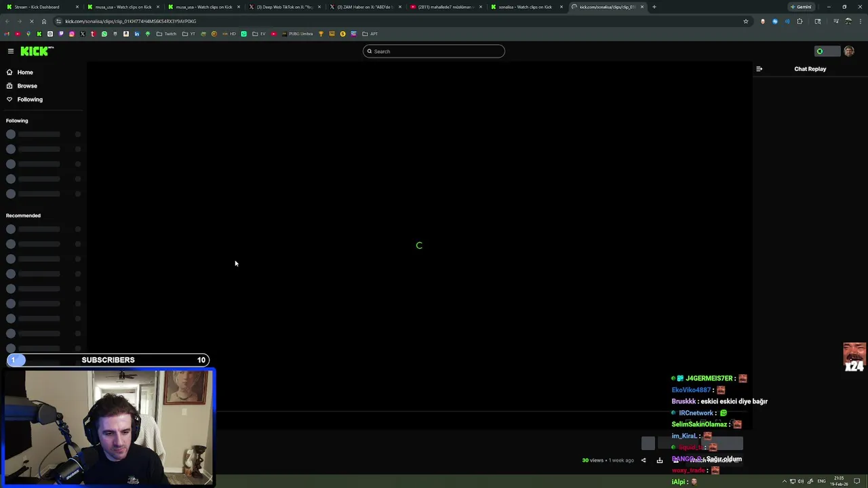
Task: Click the loading spinner in player
Action: pyautogui.click(x=419, y=245)
